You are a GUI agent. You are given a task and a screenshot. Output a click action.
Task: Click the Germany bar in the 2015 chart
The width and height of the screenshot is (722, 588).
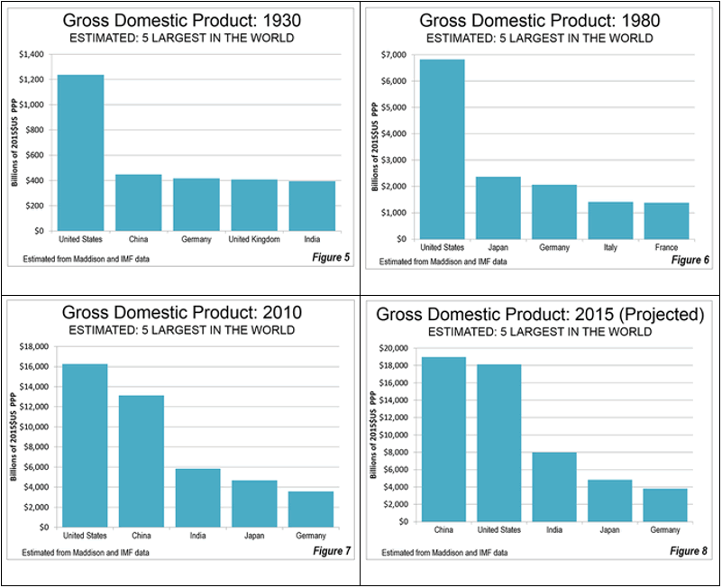tap(665, 504)
